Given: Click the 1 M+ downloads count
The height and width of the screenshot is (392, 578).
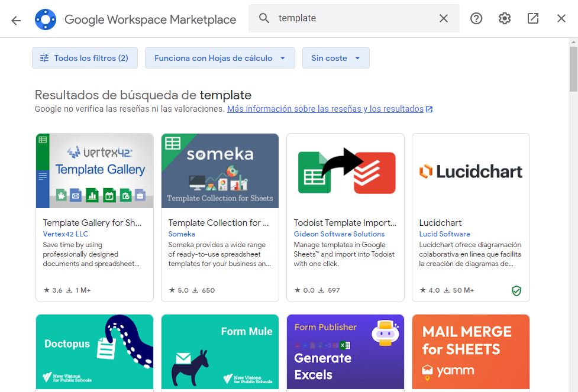Looking at the screenshot, I should pos(79,290).
